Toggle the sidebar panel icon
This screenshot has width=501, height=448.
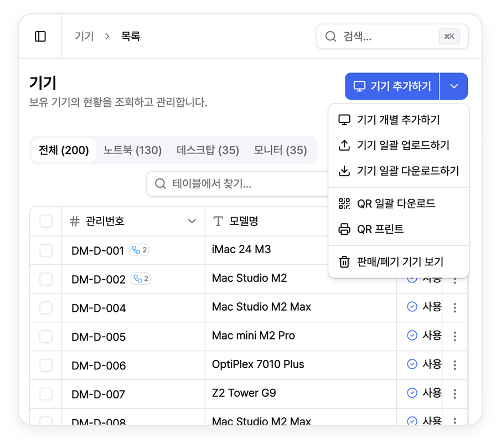point(40,37)
